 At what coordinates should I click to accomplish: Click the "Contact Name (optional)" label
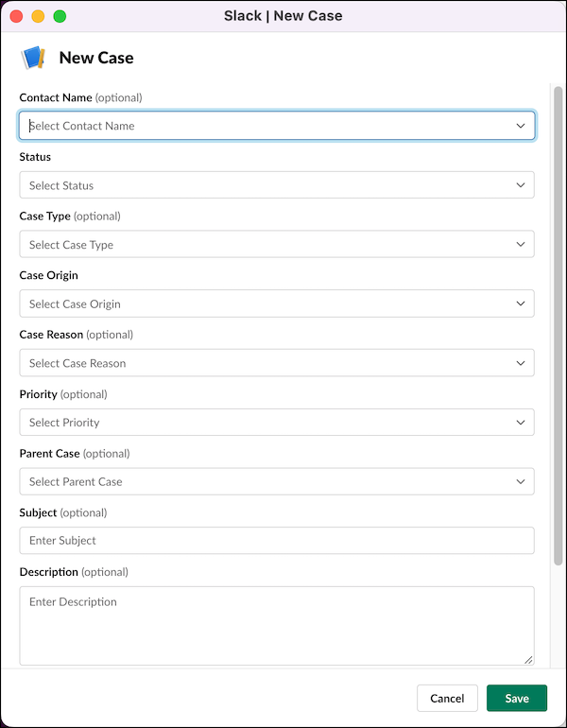(x=80, y=97)
